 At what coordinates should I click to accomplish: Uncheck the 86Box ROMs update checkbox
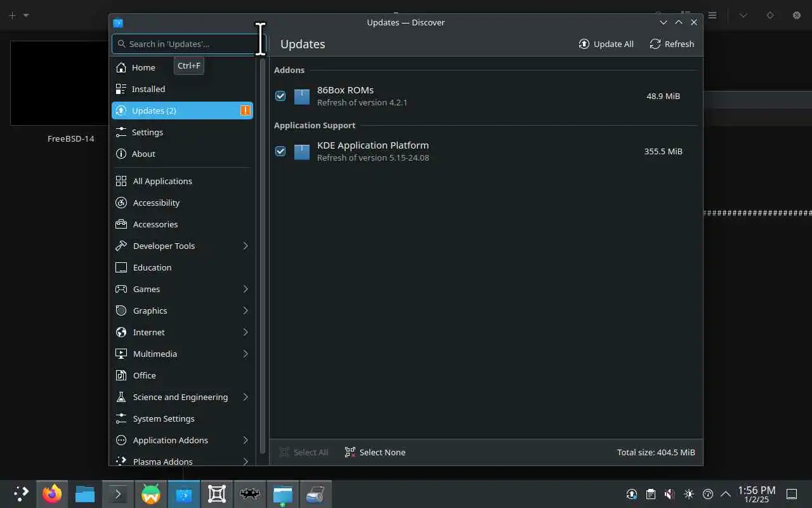(280, 96)
